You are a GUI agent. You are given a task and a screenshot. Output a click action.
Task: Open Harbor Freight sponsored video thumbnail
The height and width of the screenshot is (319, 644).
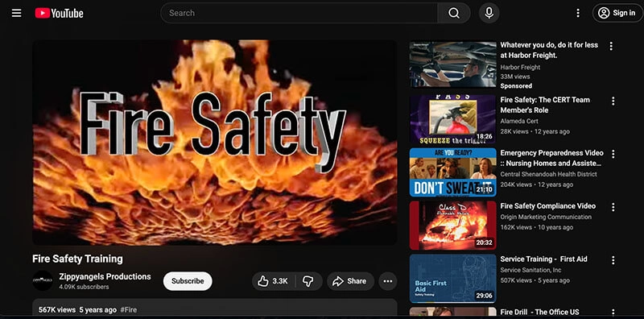pyautogui.click(x=452, y=64)
